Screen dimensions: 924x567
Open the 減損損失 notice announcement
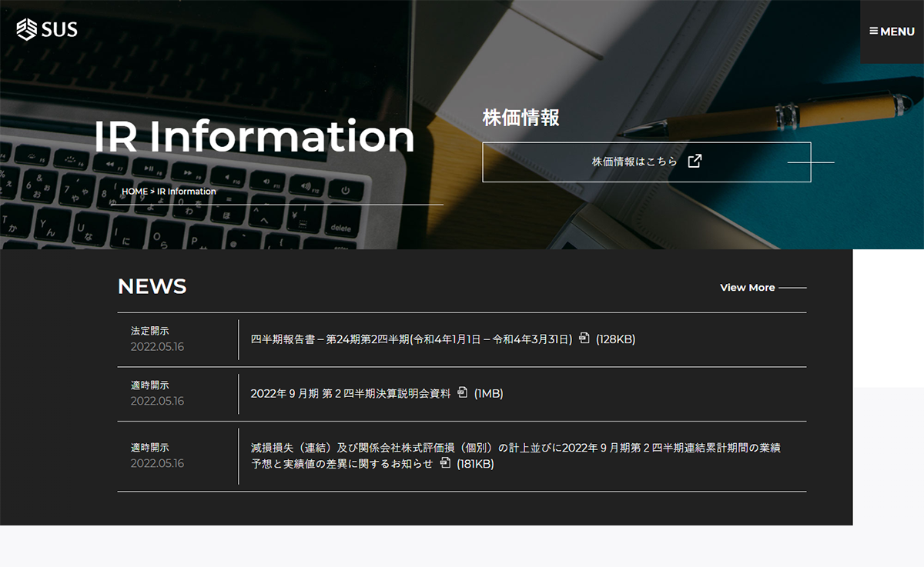click(515, 448)
